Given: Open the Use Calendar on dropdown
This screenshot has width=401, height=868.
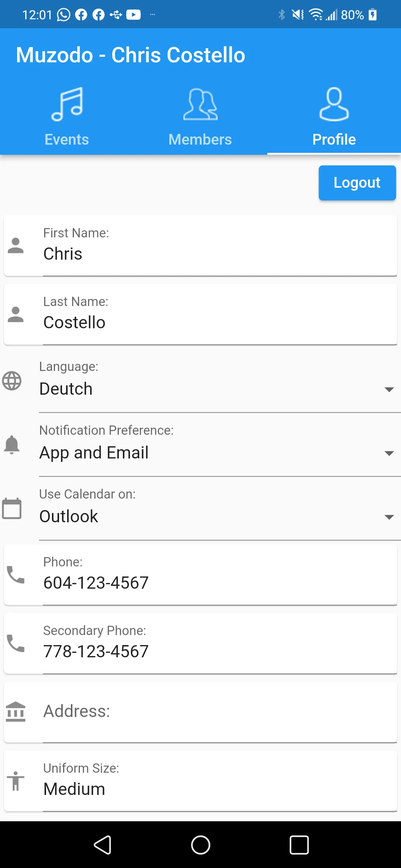Looking at the screenshot, I should point(215,516).
